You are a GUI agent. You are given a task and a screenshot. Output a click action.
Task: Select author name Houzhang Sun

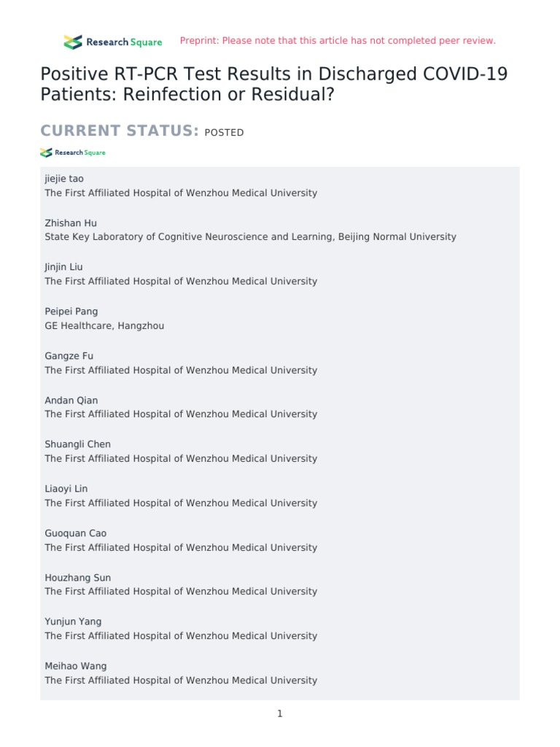[78, 578]
